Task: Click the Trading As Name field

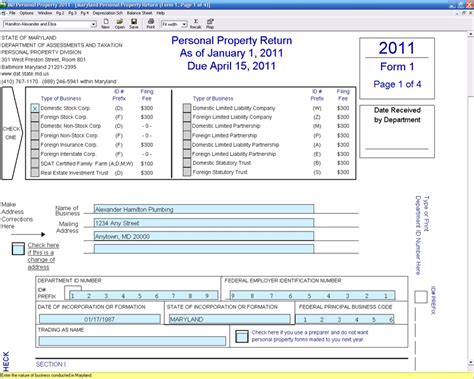Action: (x=132, y=341)
